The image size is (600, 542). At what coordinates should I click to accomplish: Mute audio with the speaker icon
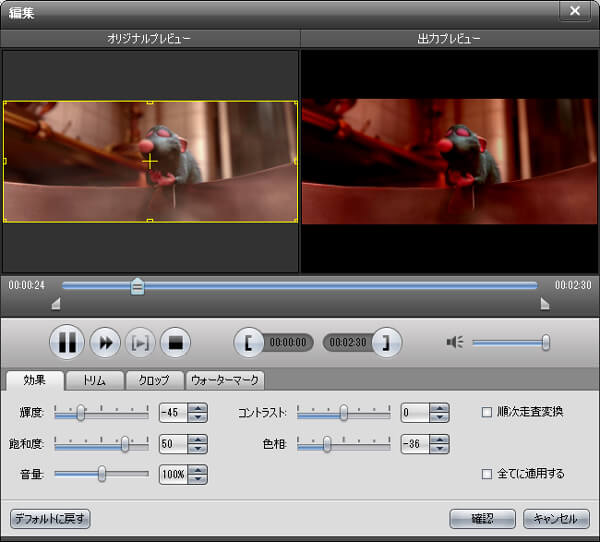[455, 342]
